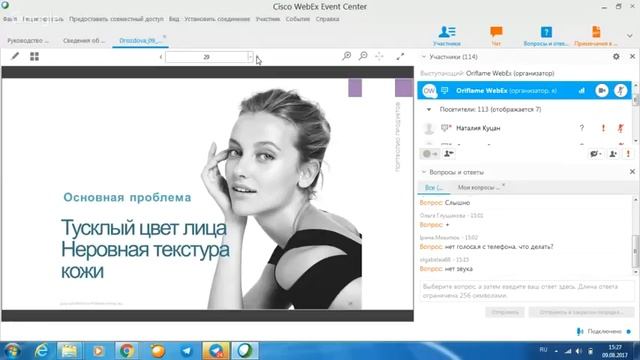The width and height of the screenshot is (640, 360).
Task: Toggle organizer video camera button
Action: 602,91
